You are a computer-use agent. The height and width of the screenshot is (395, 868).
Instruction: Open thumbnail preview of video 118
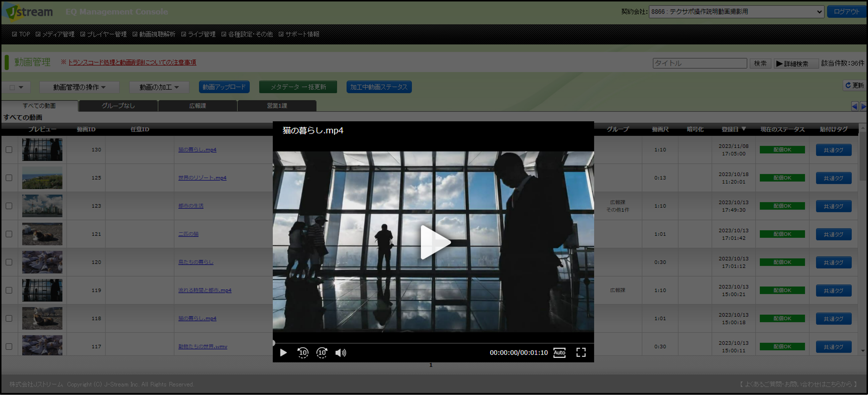42,318
